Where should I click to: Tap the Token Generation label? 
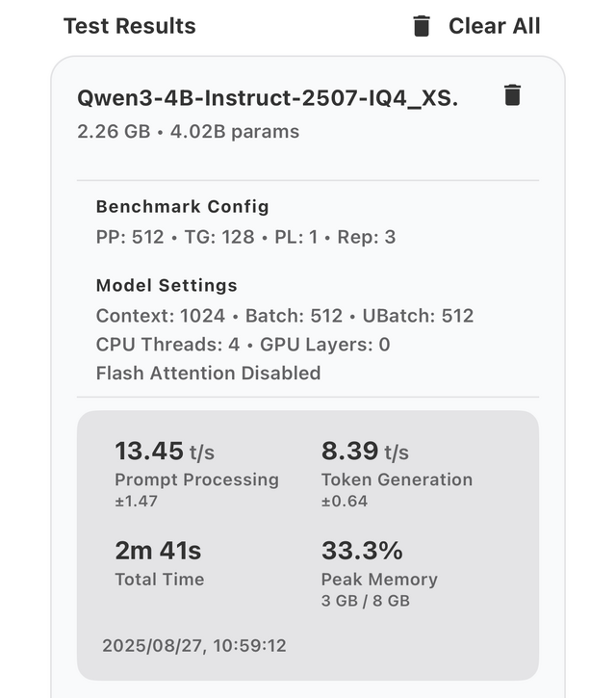coord(397,479)
